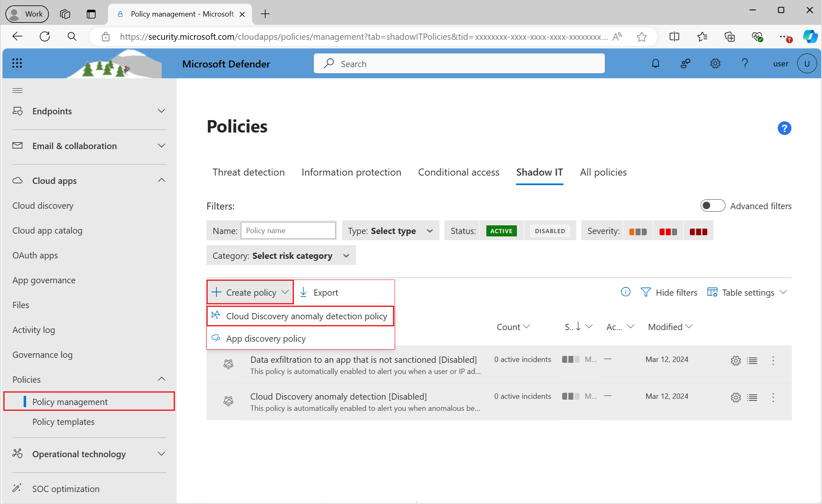Click the App discovery policy icon
Screen dimensions: 822x504
click(x=216, y=338)
